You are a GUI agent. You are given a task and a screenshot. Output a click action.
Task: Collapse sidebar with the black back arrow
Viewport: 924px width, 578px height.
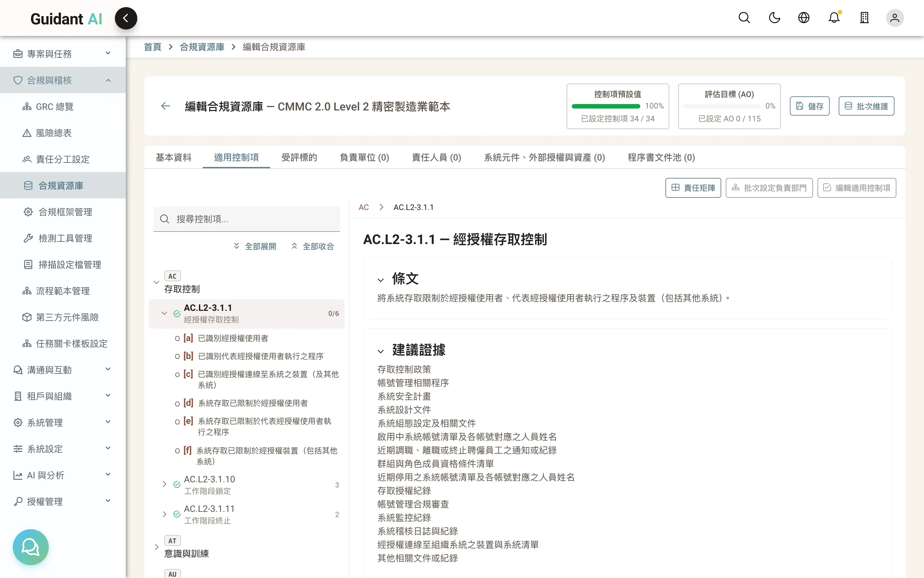pyautogui.click(x=126, y=18)
